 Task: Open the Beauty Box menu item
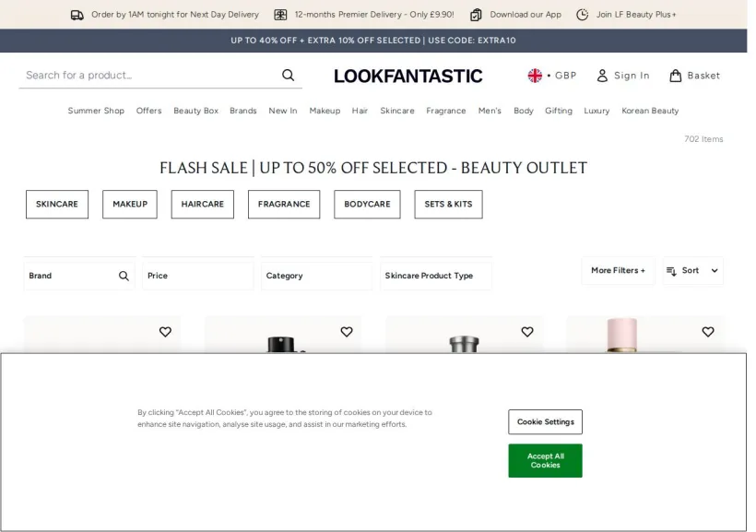click(x=195, y=111)
